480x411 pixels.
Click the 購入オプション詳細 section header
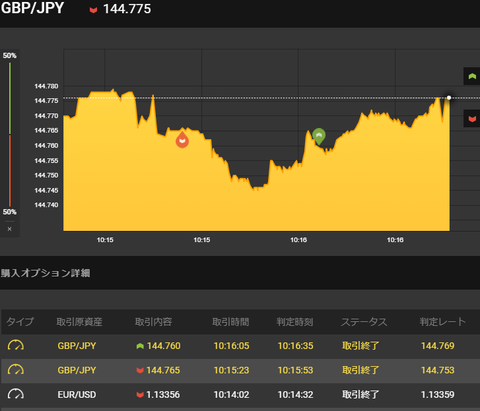[x=45, y=273]
